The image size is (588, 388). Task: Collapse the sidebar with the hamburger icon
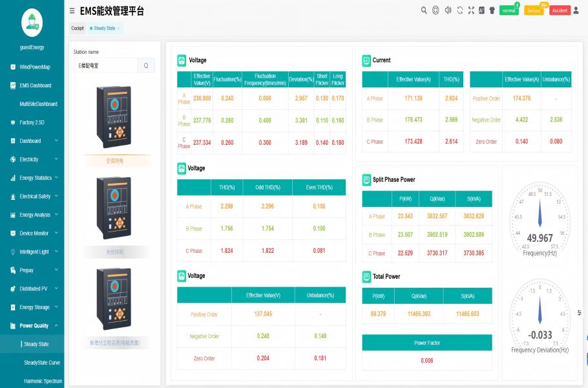coord(72,11)
